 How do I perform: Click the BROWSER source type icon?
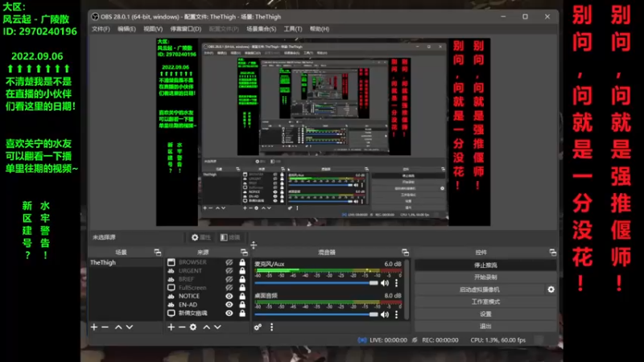click(171, 262)
